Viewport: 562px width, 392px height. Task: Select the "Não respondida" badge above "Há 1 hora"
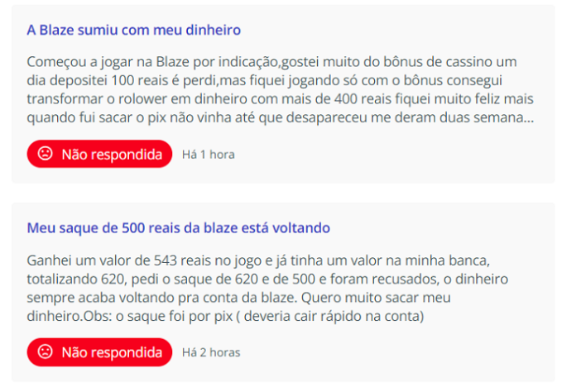99,154
